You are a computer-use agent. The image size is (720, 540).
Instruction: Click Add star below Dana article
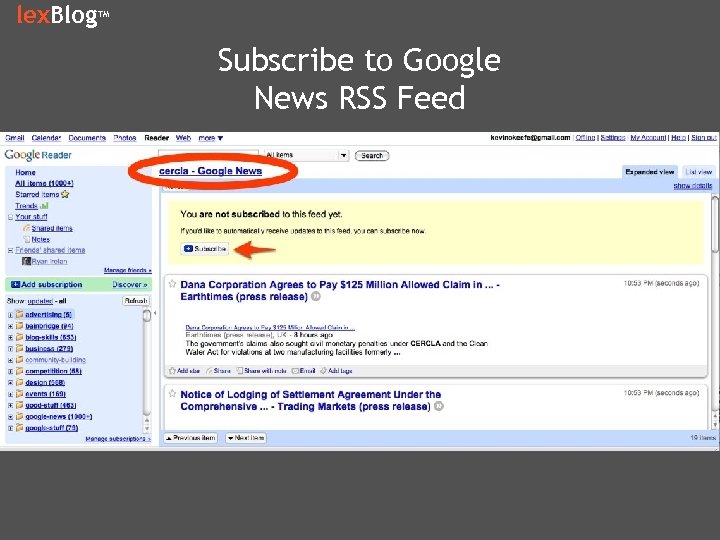pyautogui.click(x=185, y=371)
